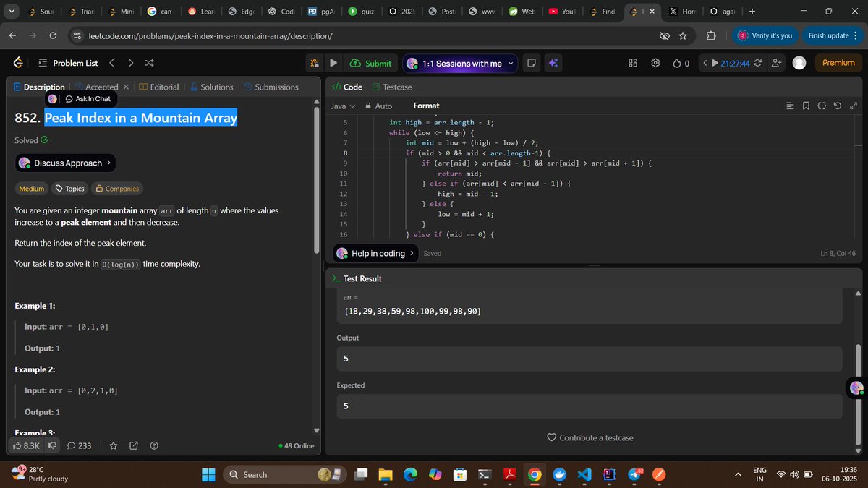The height and width of the screenshot is (488, 868).
Task: Open browser extensions puzzle icon
Action: pos(710,35)
